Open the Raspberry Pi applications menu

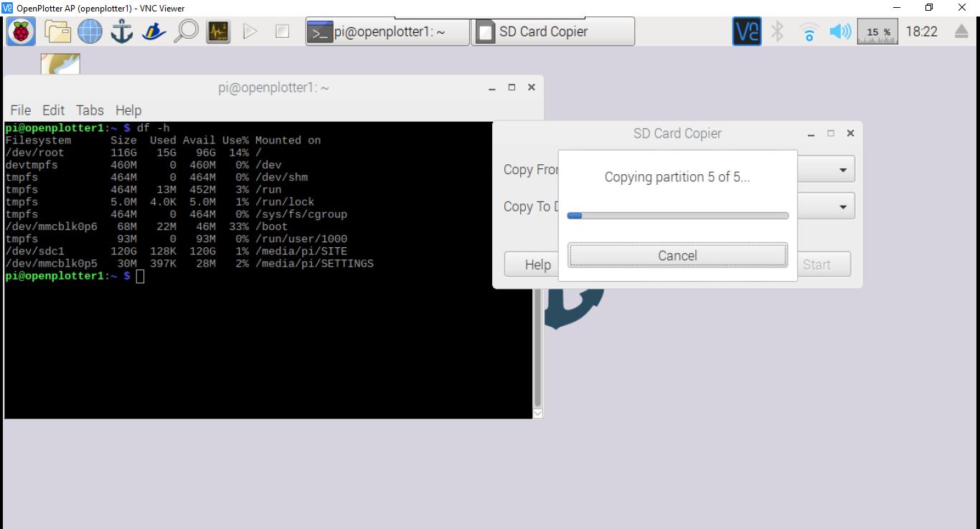click(19, 31)
